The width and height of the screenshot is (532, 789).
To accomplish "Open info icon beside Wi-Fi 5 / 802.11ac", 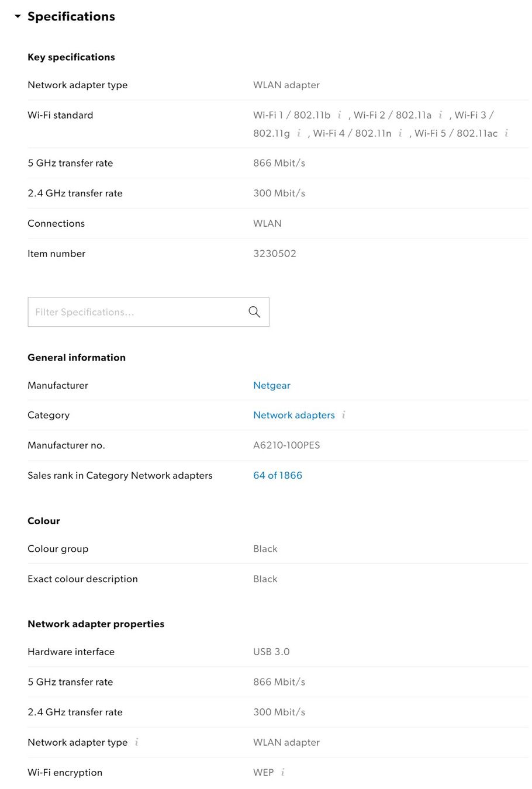I will point(506,133).
